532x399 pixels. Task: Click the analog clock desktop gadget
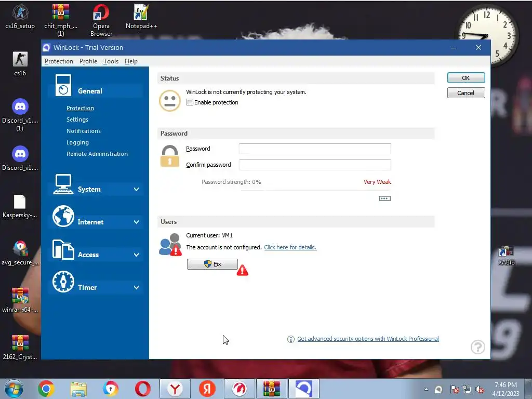487,35
